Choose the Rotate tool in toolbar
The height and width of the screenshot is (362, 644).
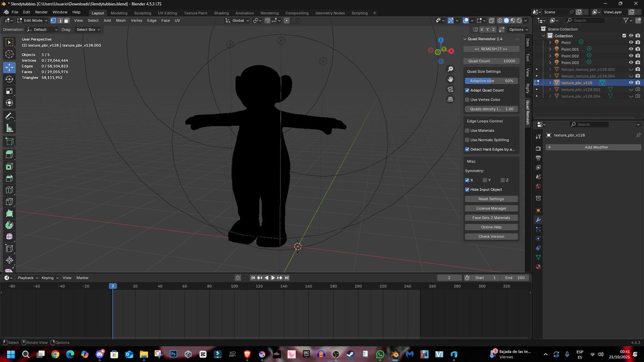(x=9, y=79)
